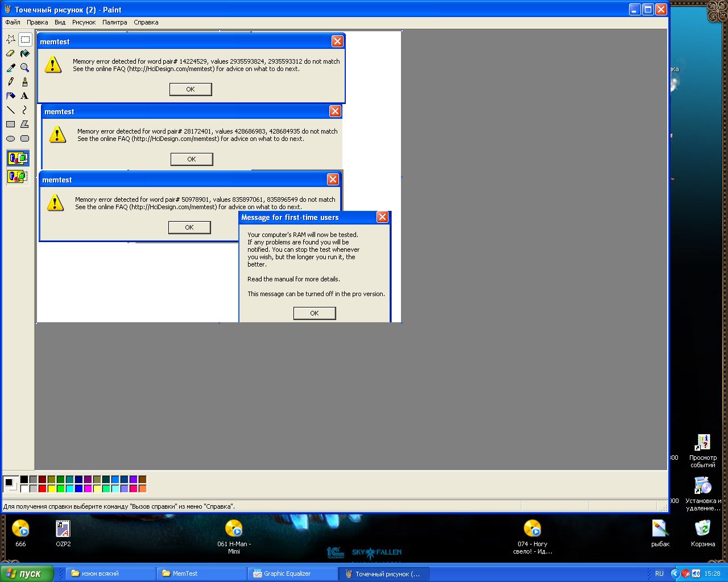Enable opaque selection mode option
Viewport: 728px width, 582px height.
pos(18,159)
